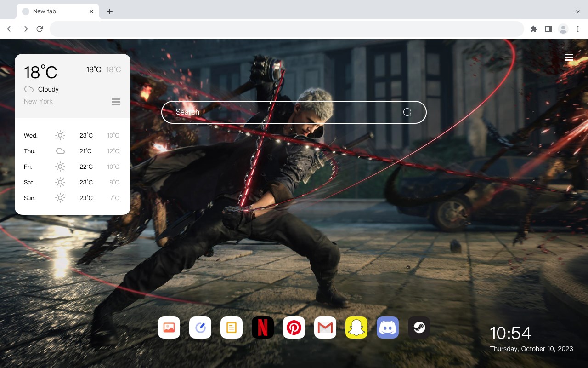Image resolution: width=588 pixels, height=368 pixels.
Task: Select the Sun. forecast row
Action: (72, 198)
